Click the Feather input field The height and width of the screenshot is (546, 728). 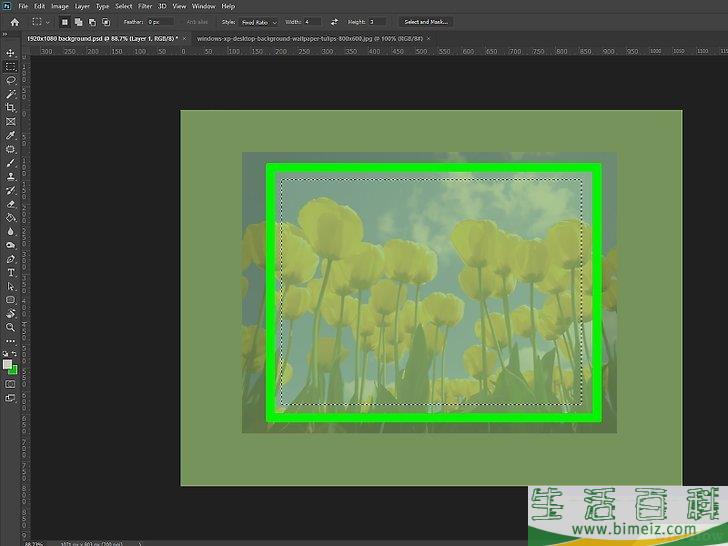click(x=160, y=22)
